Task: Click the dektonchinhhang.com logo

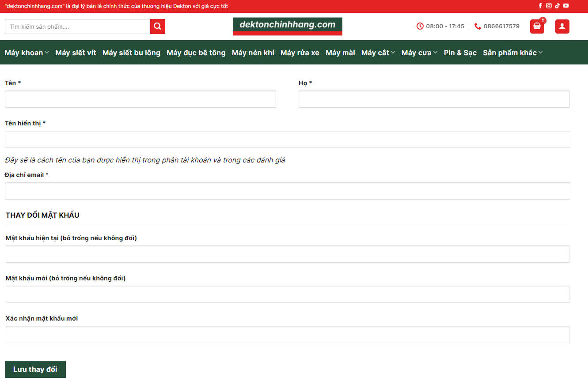Action: pyautogui.click(x=287, y=26)
